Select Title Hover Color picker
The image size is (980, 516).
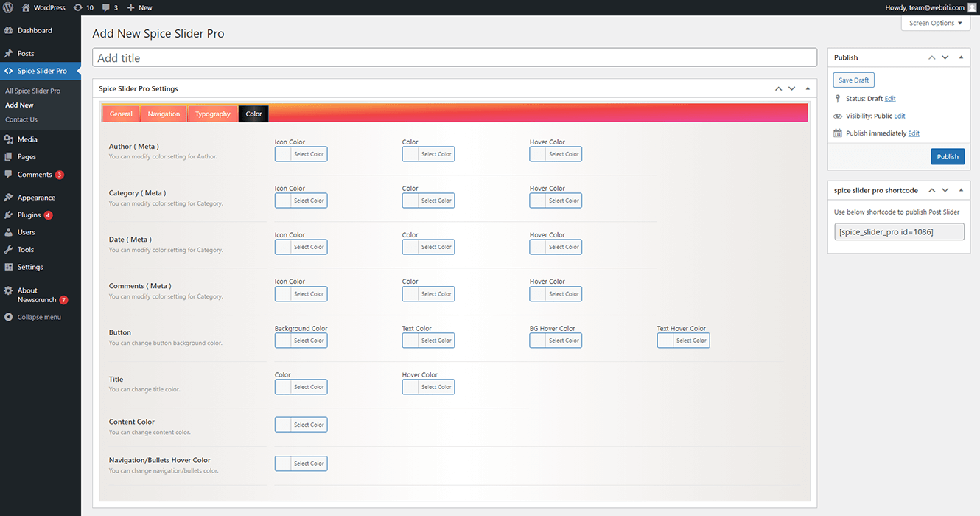click(428, 387)
